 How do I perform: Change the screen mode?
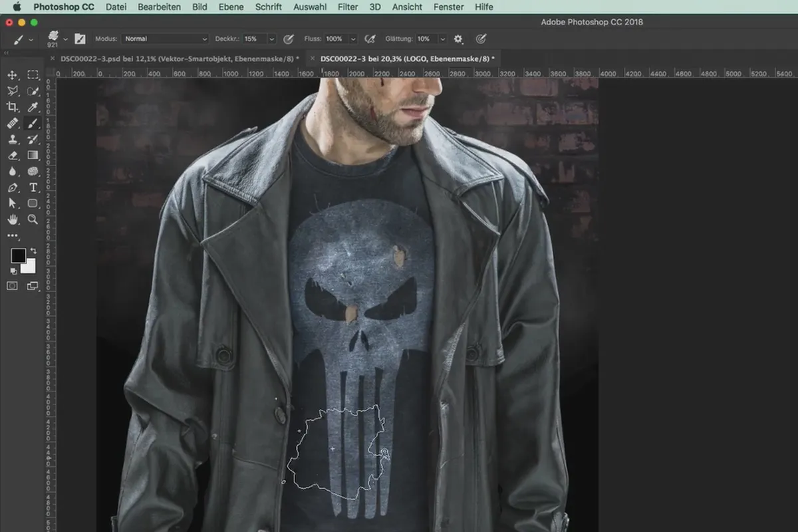point(33,286)
